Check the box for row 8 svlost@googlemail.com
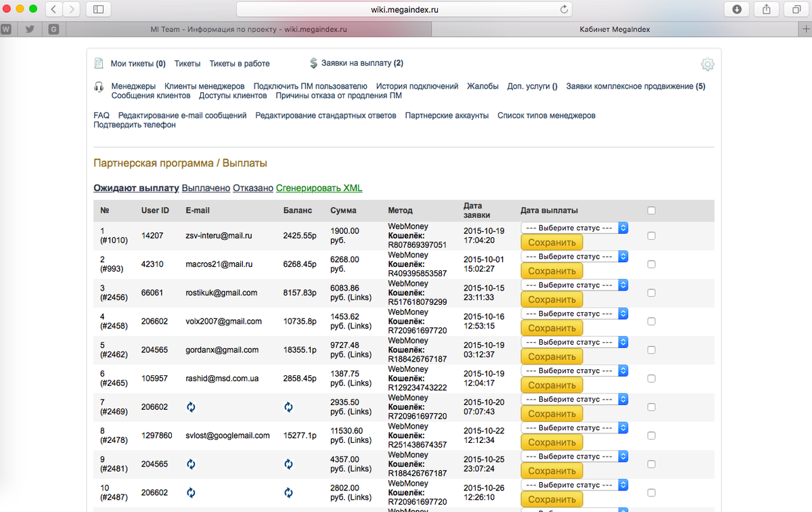 click(651, 435)
